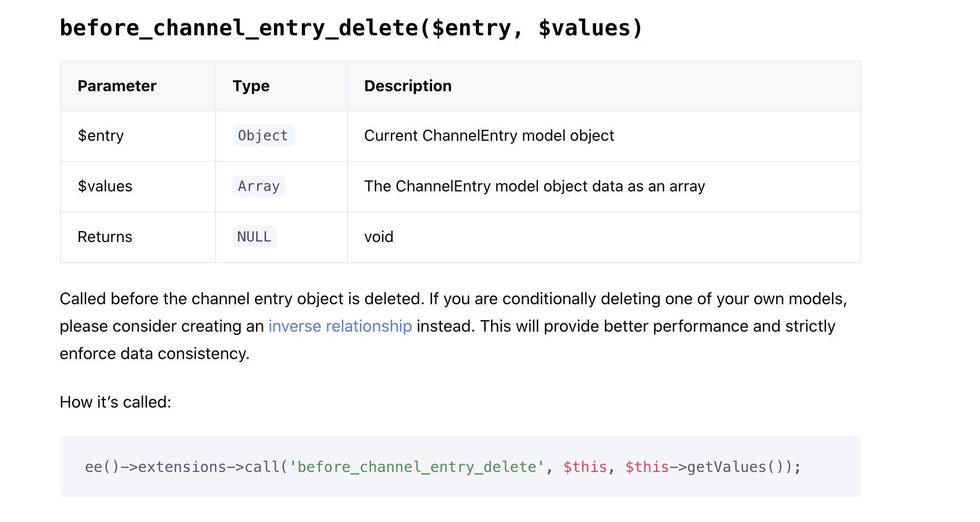The height and width of the screenshot is (522, 980).
Task: Click the $this variable in code
Action: pyautogui.click(x=584, y=466)
